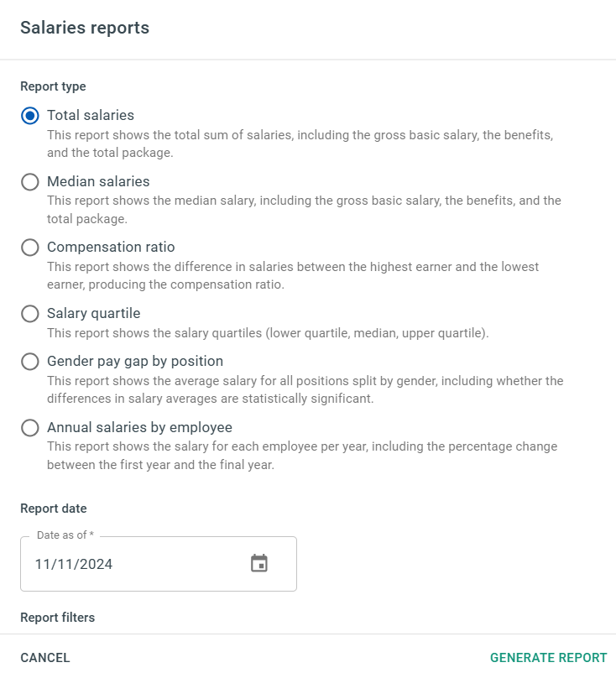616x673 pixels.
Task: Click the Report type section heading
Action: pos(53,86)
